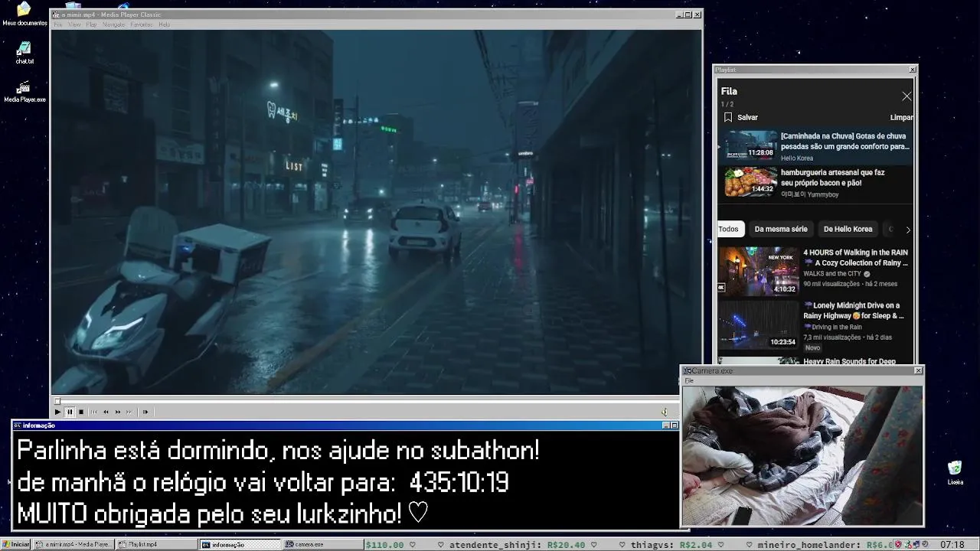Close the Camera.exe window
The width and height of the screenshot is (980, 551).
coord(919,370)
